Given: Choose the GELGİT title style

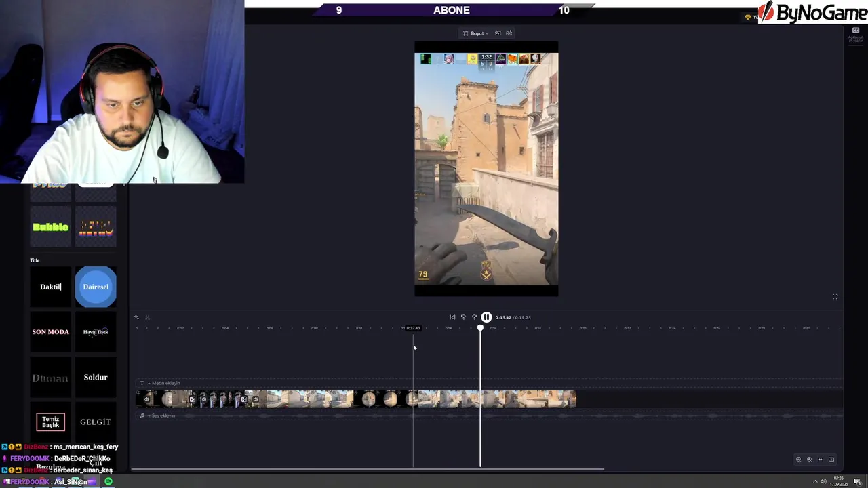Looking at the screenshot, I should pyautogui.click(x=96, y=422).
